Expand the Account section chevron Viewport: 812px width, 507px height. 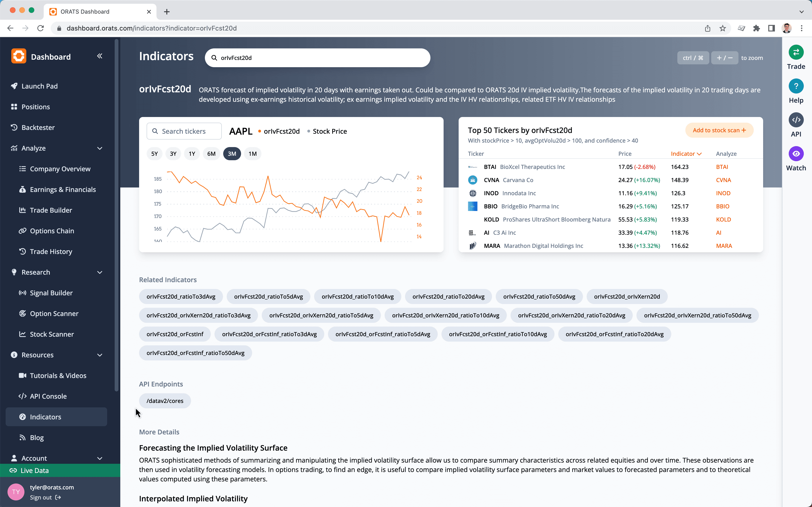[100, 458]
